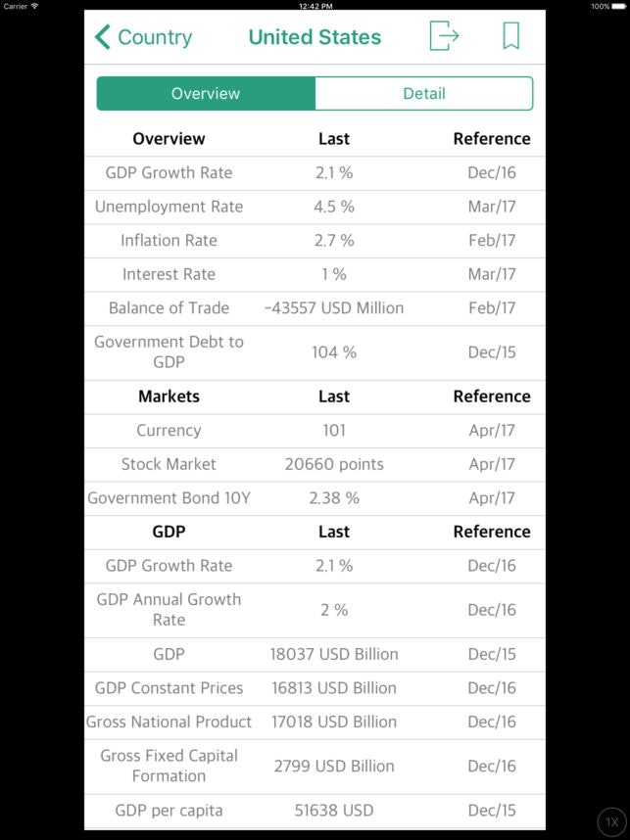This screenshot has height=840, width=630.
Task: Tap the back chevron next to Country
Action: (104, 36)
